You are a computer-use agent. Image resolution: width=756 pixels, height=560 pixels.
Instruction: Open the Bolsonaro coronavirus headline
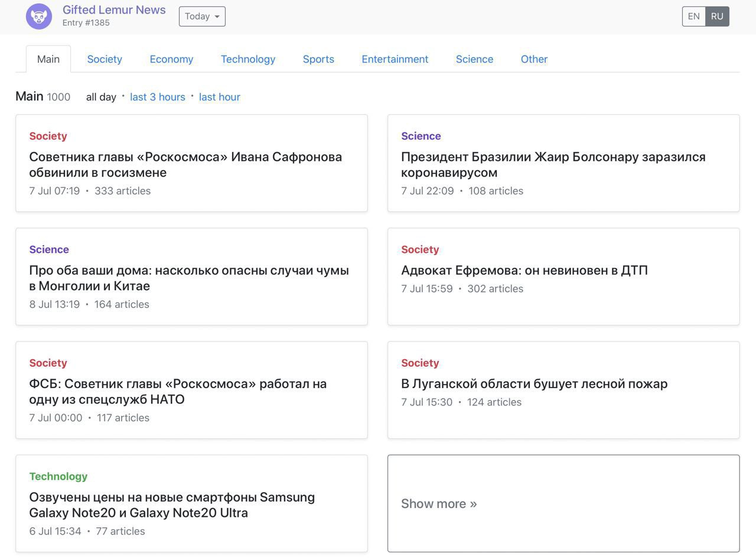coord(553,164)
